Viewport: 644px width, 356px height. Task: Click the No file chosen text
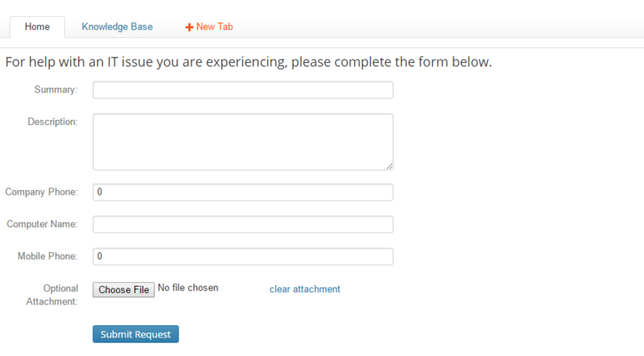point(188,288)
